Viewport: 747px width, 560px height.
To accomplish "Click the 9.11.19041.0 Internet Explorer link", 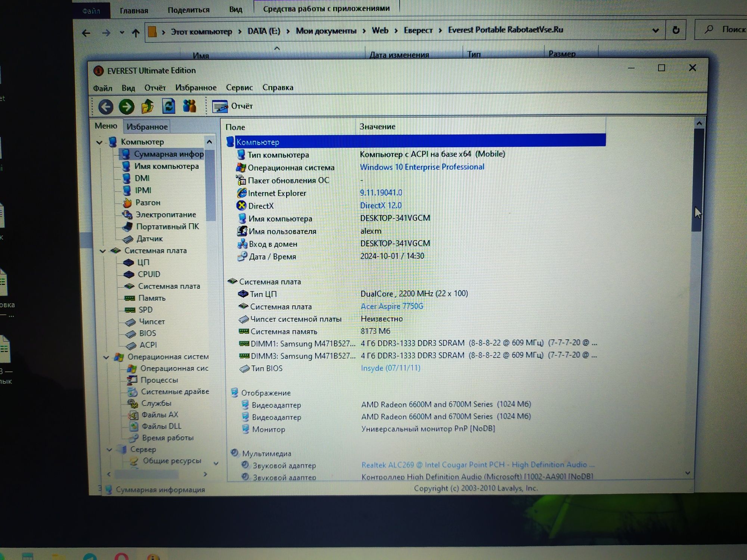I will coord(381,193).
